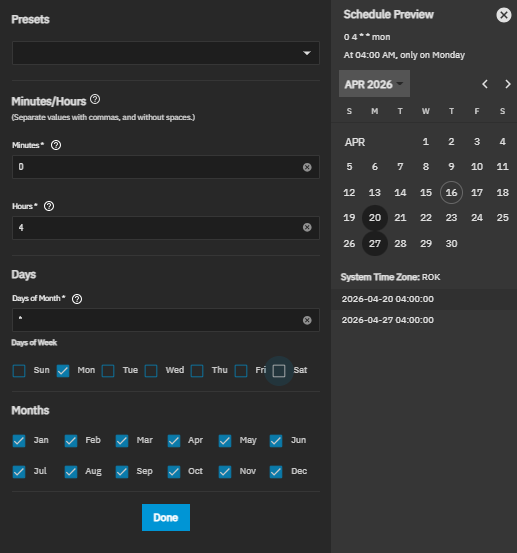Uncheck the Mon checkbox

(x=63, y=371)
